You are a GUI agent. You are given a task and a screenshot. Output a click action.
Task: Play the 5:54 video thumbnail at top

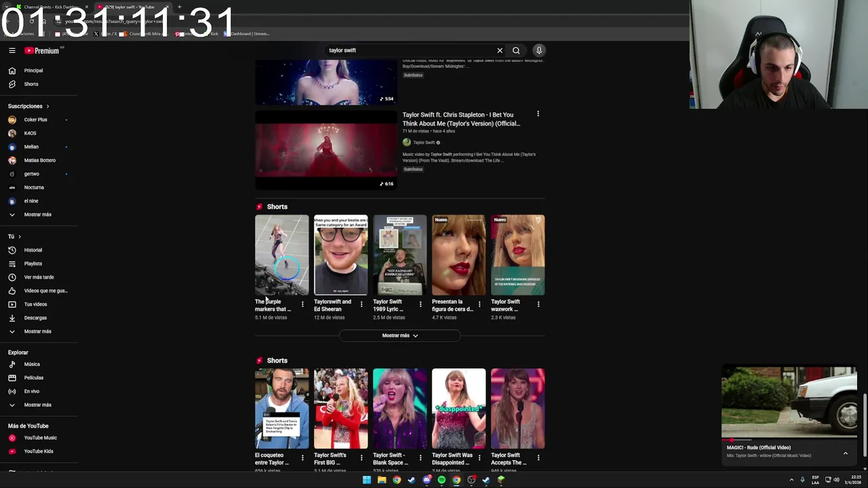pos(326,82)
